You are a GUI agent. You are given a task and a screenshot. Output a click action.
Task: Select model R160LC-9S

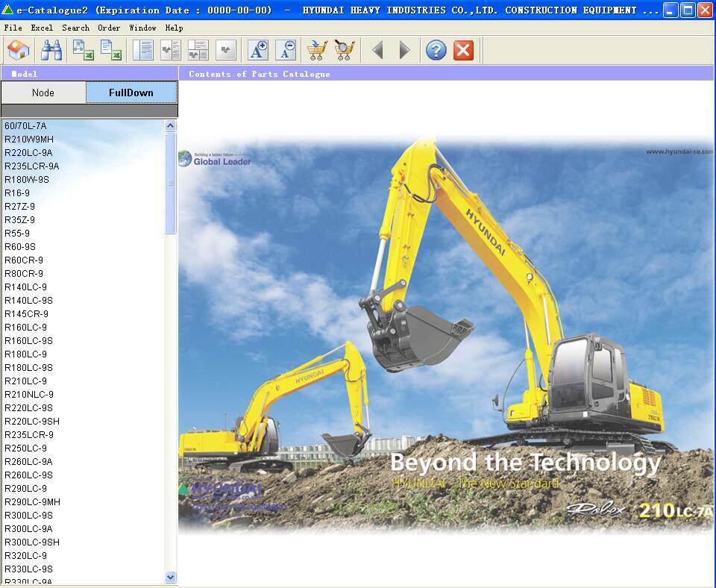[29, 341]
